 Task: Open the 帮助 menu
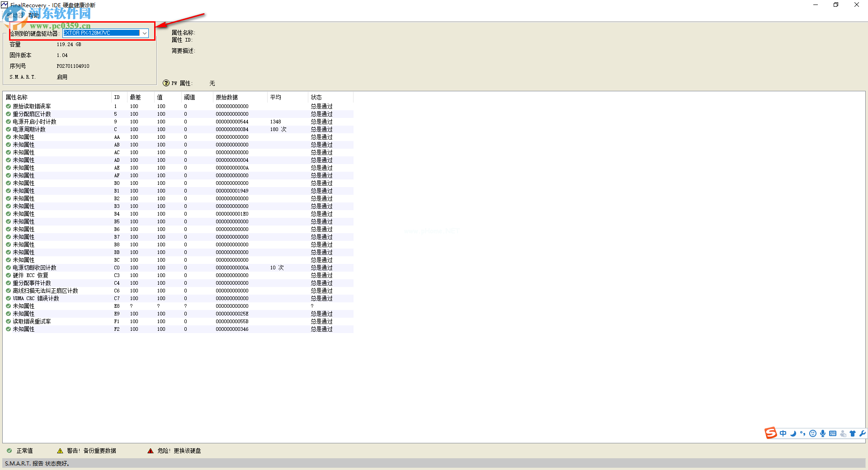click(34, 15)
